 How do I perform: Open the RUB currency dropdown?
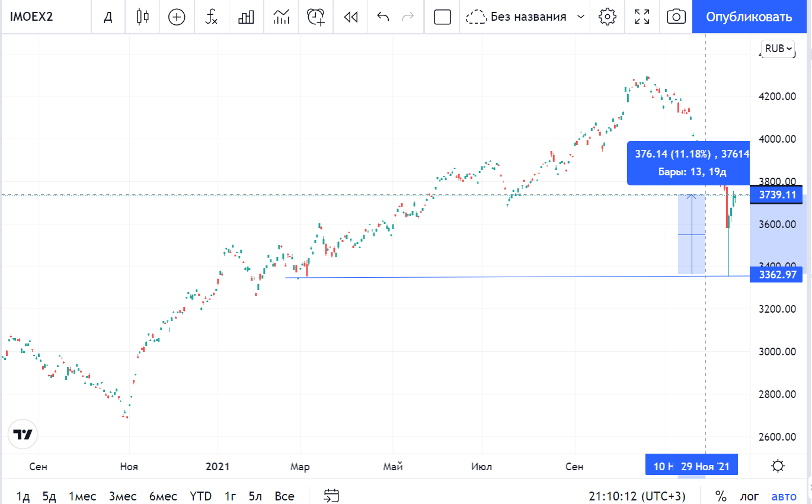click(x=779, y=49)
